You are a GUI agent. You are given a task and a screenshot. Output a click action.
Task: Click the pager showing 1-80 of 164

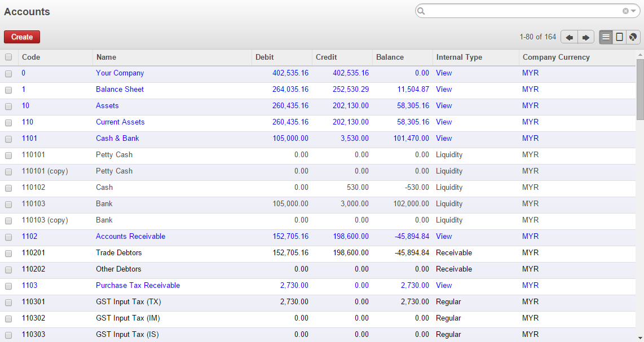[x=538, y=36]
